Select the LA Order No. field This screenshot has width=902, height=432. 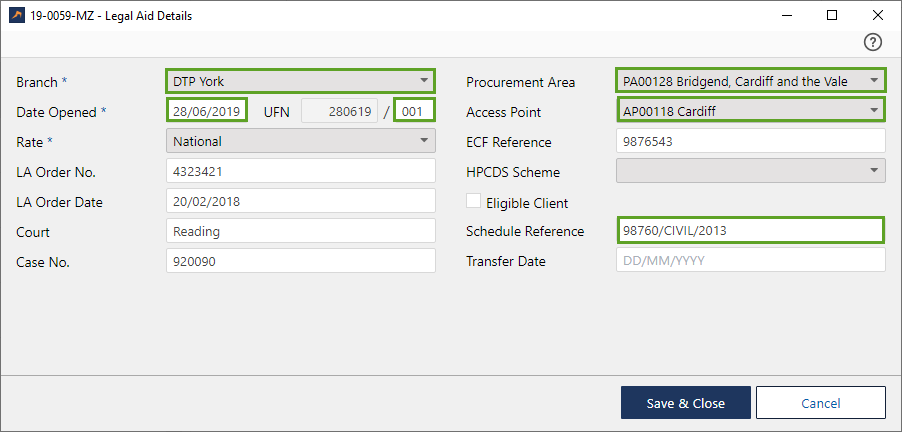300,172
